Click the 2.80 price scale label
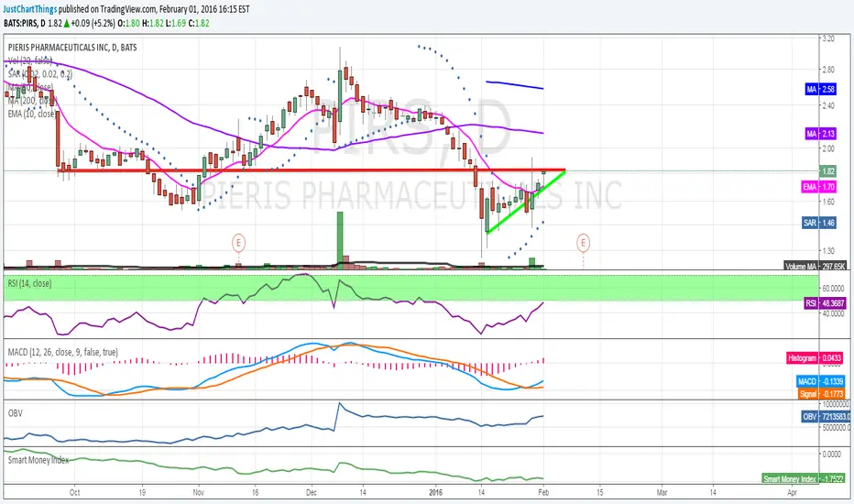This screenshot has height=504, width=854. [828, 70]
